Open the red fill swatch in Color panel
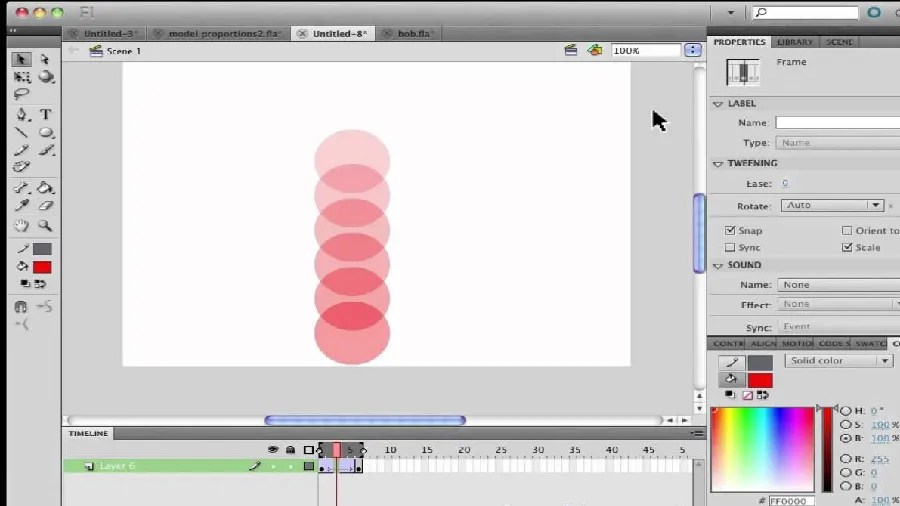Screen dimensions: 900x506 click(760, 380)
